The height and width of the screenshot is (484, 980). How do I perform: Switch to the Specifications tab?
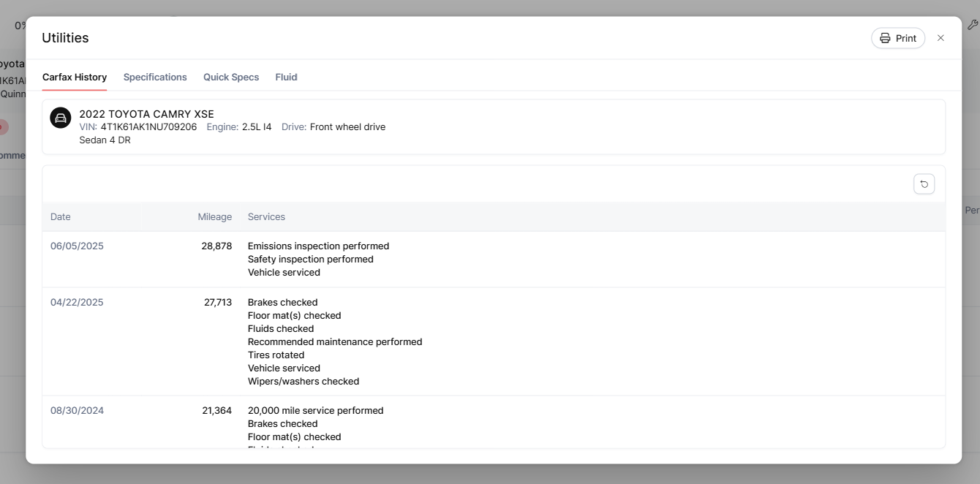click(x=155, y=77)
